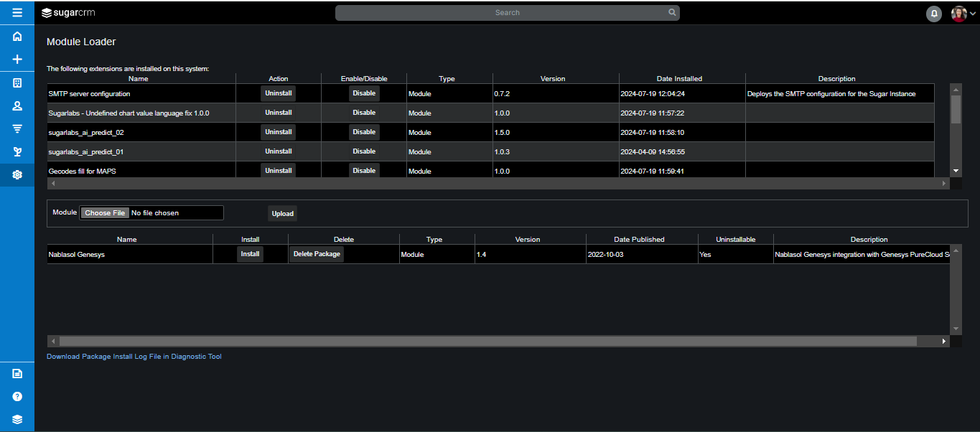Click version 1.0.3 cell
Screen dimensions: 980x432
(556, 152)
